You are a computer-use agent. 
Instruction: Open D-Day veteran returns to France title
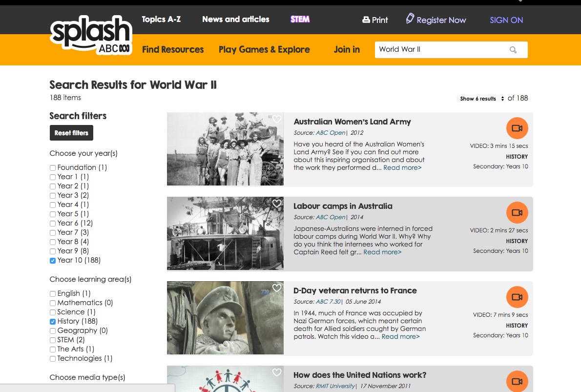click(x=355, y=291)
